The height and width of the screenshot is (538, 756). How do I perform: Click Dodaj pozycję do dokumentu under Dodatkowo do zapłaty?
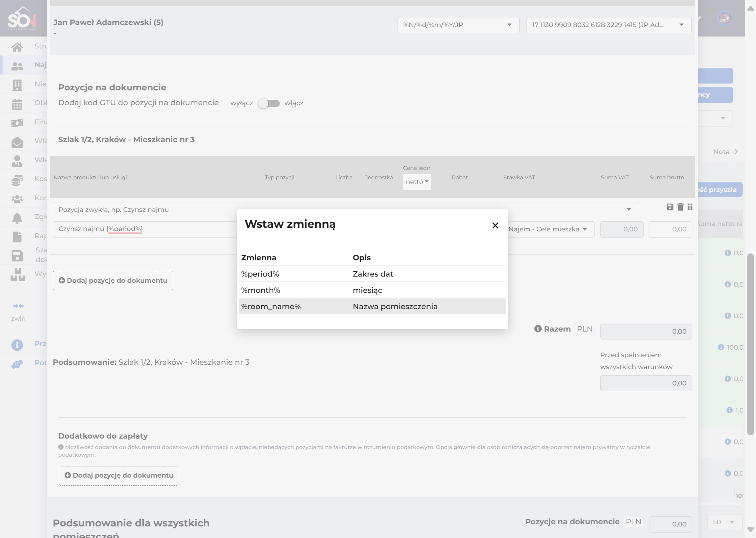coord(119,475)
